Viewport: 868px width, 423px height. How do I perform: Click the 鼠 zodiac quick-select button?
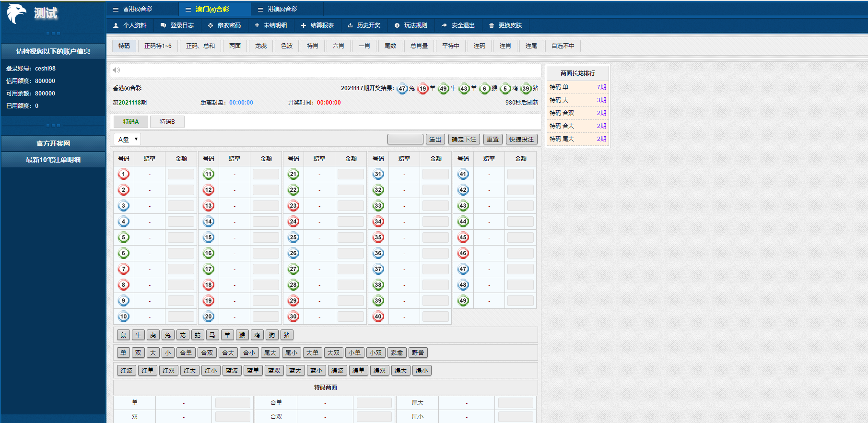[123, 335]
